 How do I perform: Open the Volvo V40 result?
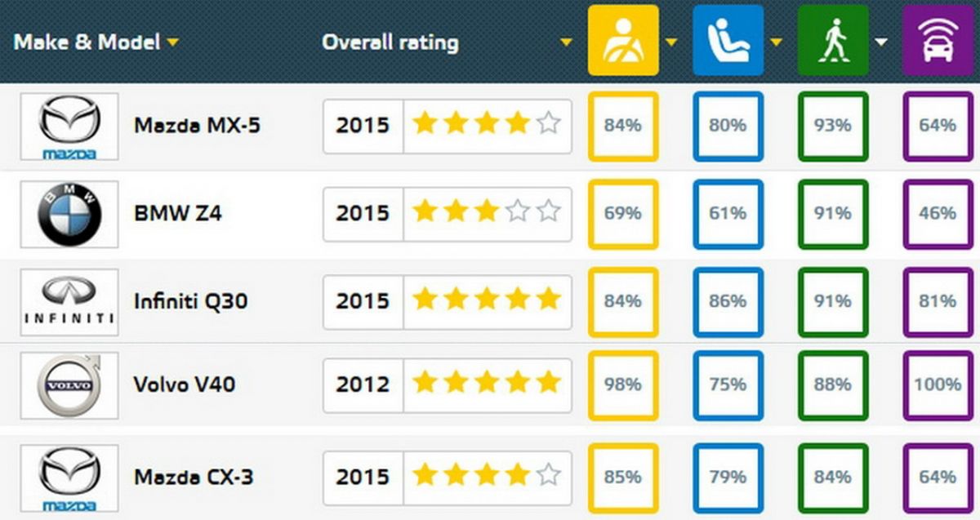185,384
